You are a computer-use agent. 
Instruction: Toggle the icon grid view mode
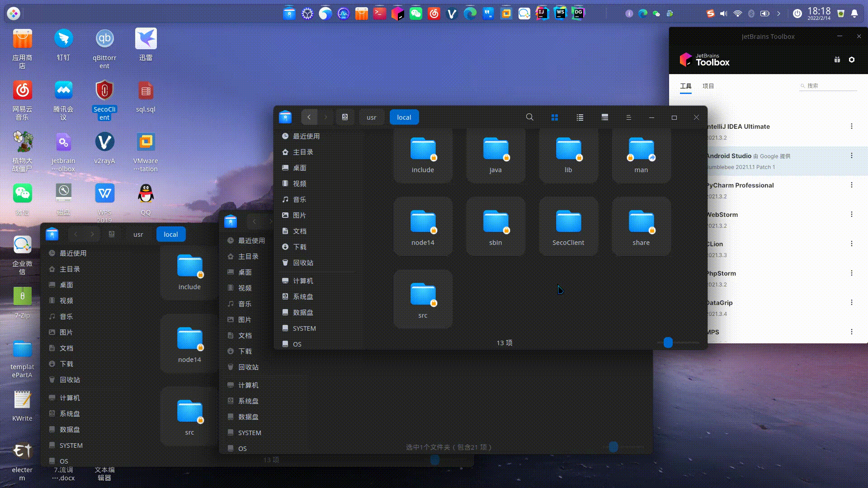pos(554,117)
